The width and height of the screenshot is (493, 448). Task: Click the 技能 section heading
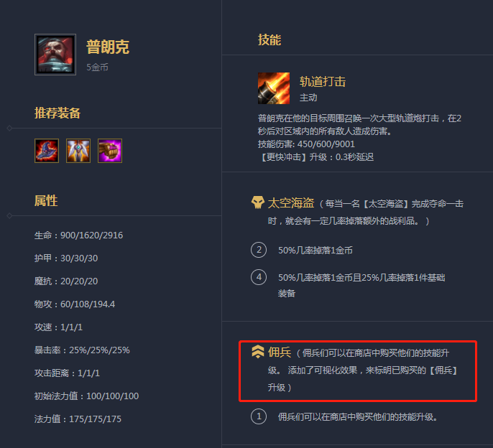click(x=269, y=40)
